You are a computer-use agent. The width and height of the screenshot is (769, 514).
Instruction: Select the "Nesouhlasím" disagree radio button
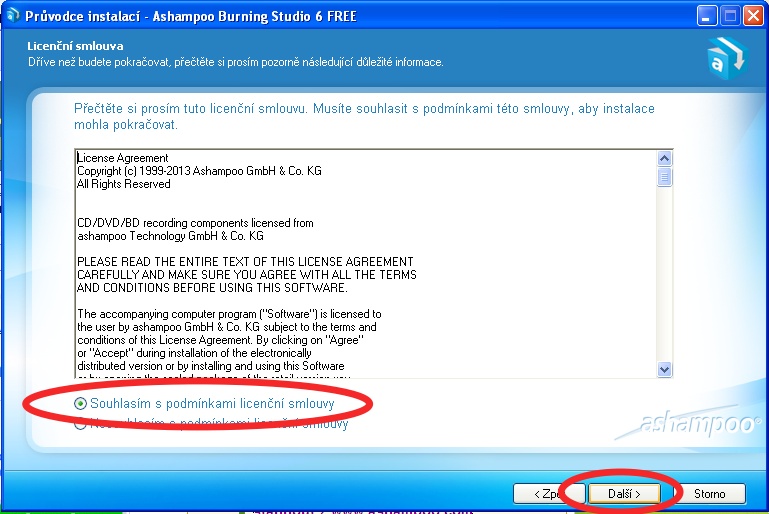tap(81, 424)
